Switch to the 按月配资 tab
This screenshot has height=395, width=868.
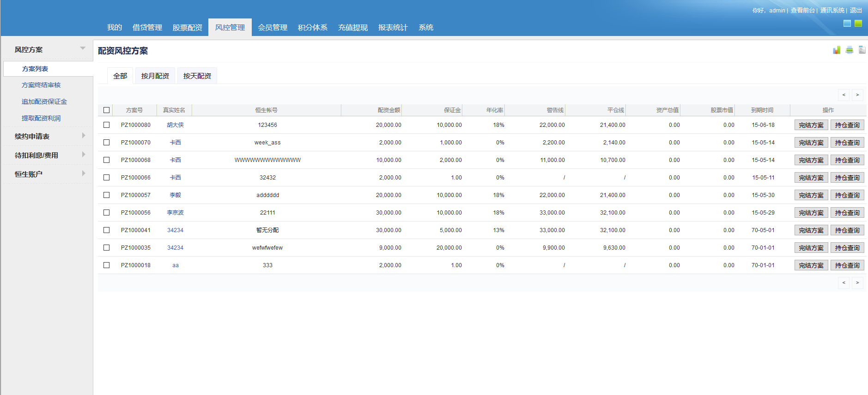tap(155, 76)
